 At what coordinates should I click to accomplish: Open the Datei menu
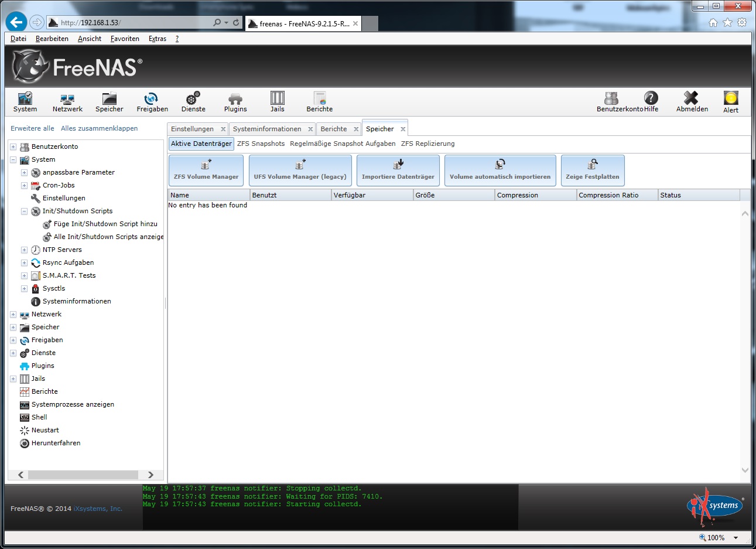coord(18,39)
